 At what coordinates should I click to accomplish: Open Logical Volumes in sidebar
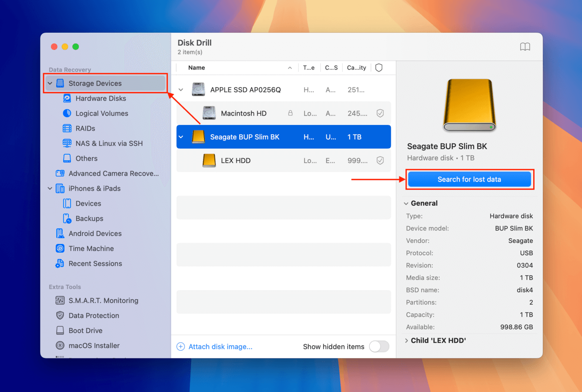[x=102, y=113]
